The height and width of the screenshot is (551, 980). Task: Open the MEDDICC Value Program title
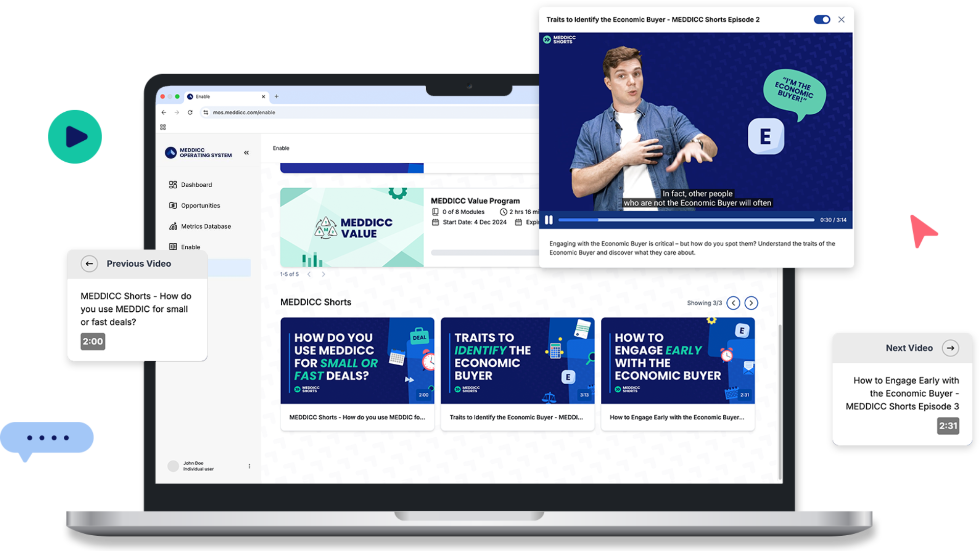475,201
